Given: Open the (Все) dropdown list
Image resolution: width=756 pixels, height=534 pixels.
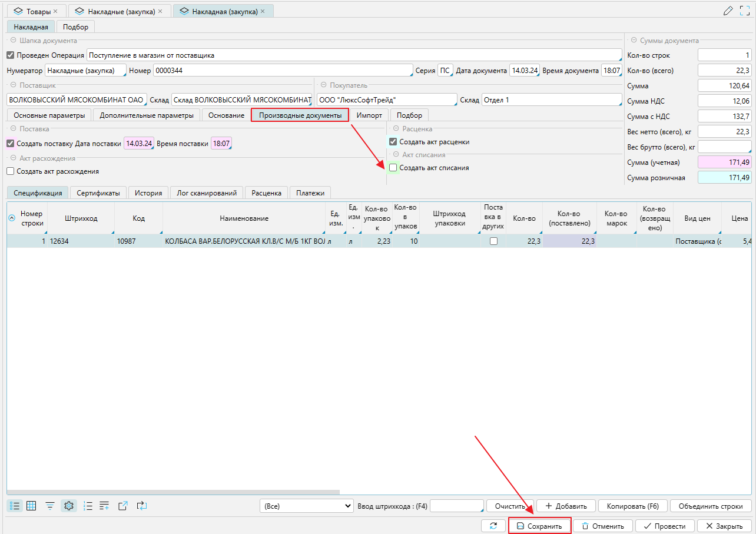Looking at the screenshot, I should (306, 506).
